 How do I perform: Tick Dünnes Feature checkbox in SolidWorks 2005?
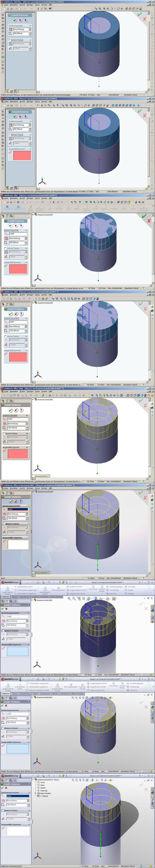tap(6, 336)
